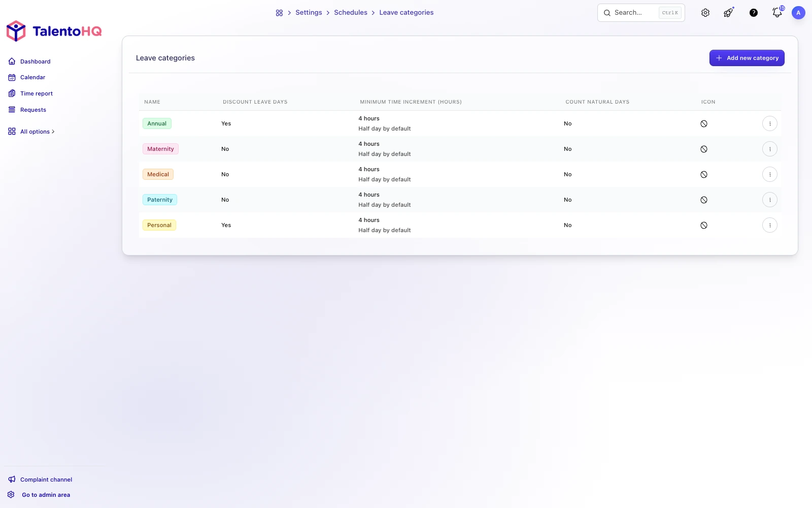The image size is (812, 508).
Task: Click the search magnifier icon
Action: [x=607, y=13]
